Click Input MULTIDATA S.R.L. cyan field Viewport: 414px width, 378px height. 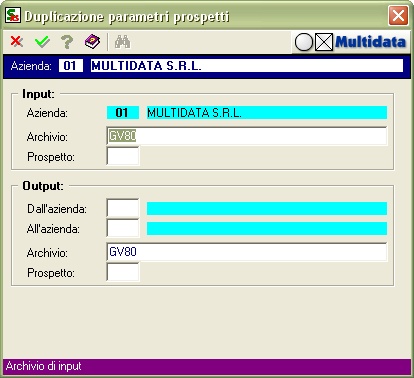[267, 113]
